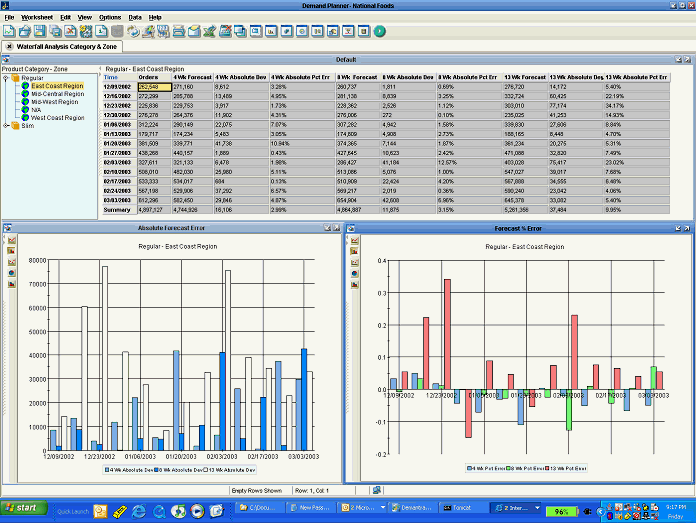Click the 13 Wk Pct Error legend swatch
This screenshot has width=696, height=523.
(x=547, y=467)
